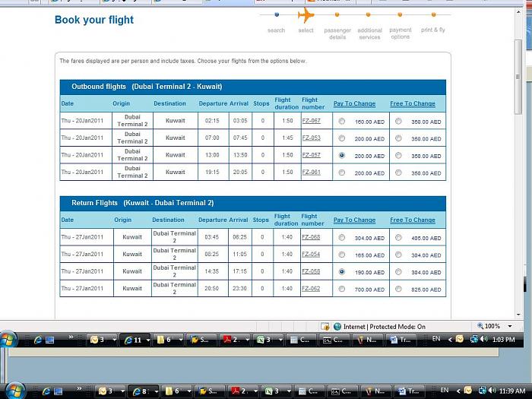
Task: Choose Free To Change fare for return FZ-068
Action: [398, 237]
